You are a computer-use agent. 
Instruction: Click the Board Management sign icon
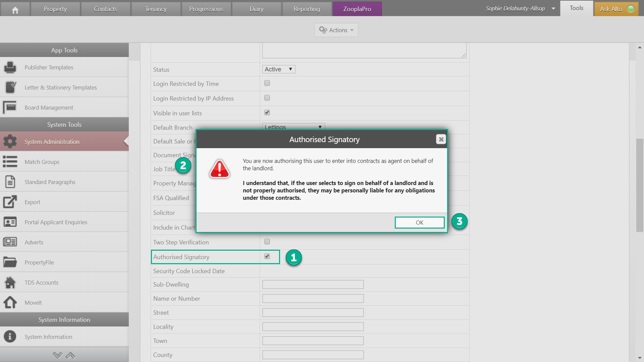[x=10, y=108]
